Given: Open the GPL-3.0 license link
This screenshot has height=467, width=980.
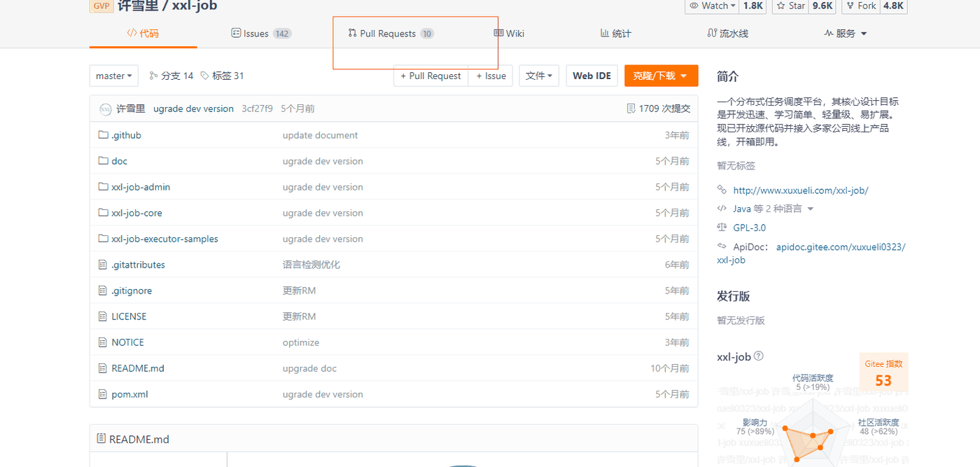Looking at the screenshot, I should (749, 228).
